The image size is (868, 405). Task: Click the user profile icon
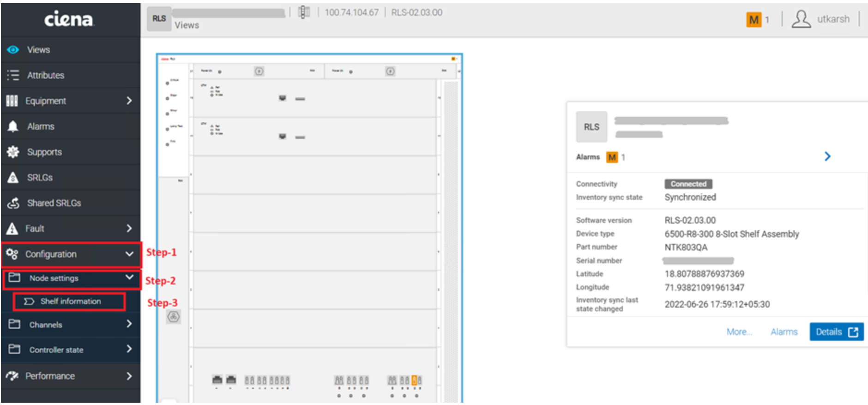pyautogui.click(x=801, y=19)
